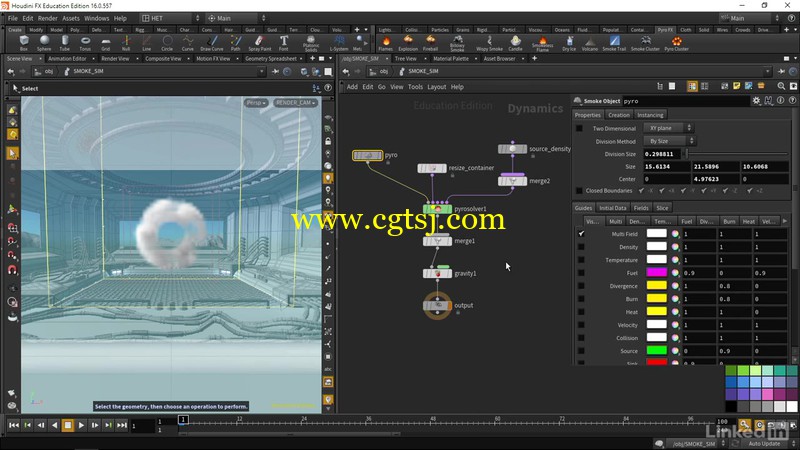Toggle the Velocity guide checkbox
This screenshot has height=450, width=800.
point(581,325)
